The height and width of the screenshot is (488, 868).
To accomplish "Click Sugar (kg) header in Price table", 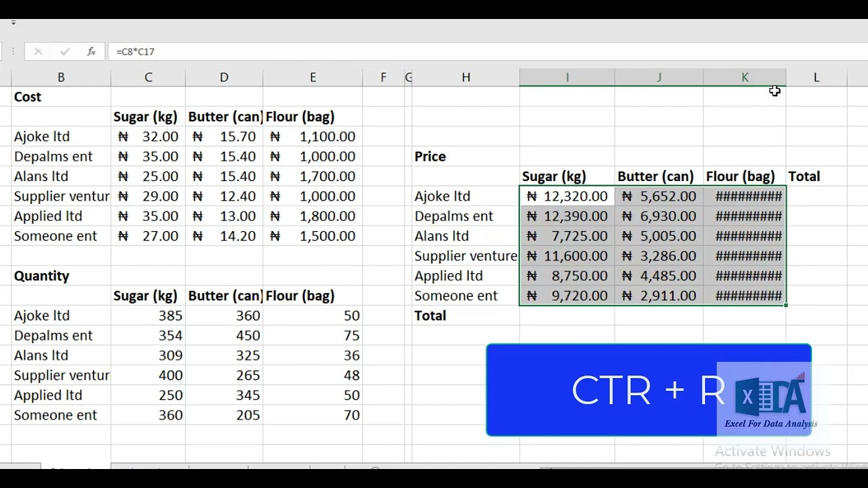I will [568, 176].
